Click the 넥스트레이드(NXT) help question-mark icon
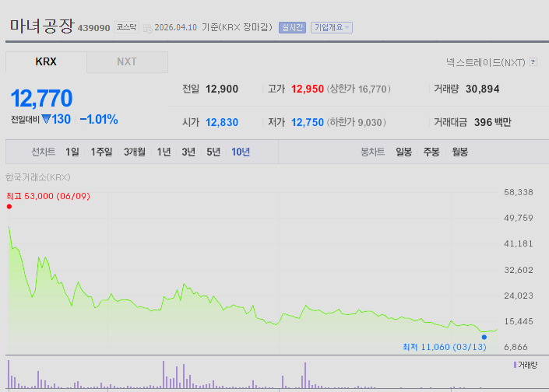Viewport: 549px width, 392px height. (533, 62)
